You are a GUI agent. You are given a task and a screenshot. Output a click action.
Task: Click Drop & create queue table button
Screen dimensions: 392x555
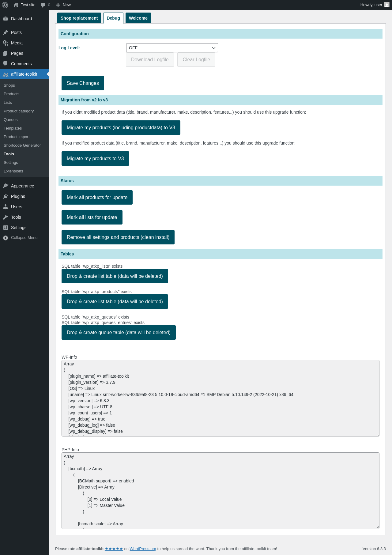(x=119, y=333)
